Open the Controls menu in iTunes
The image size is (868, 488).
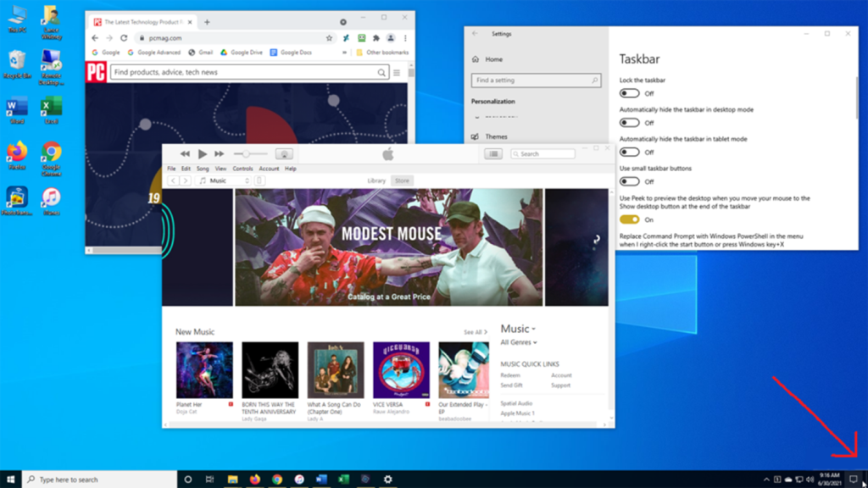[x=244, y=169]
